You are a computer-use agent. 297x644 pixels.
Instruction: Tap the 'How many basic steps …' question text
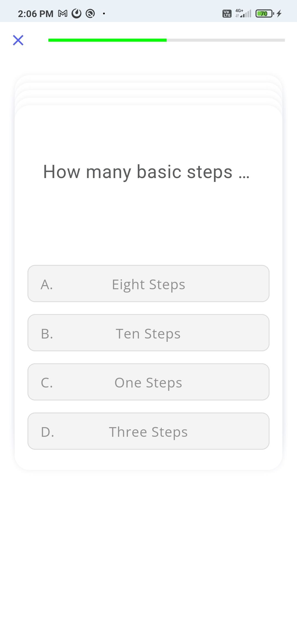pyautogui.click(x=146, y=172)
